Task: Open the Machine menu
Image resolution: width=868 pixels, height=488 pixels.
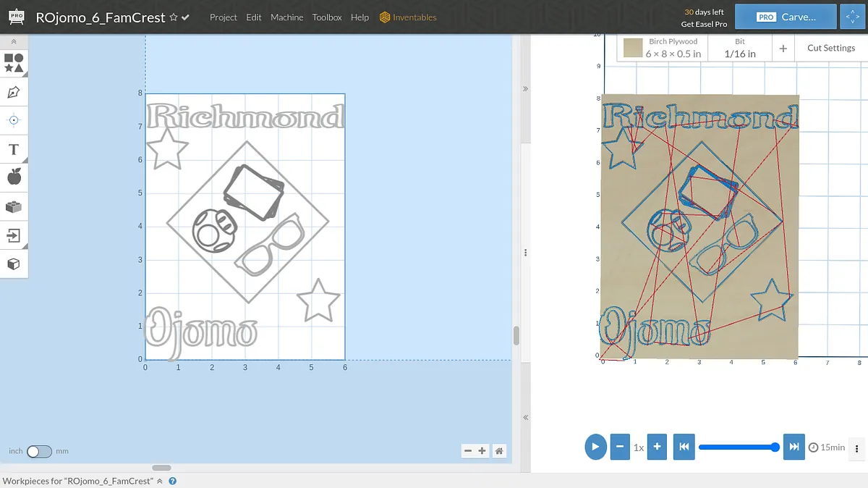Action: (286, 17)
